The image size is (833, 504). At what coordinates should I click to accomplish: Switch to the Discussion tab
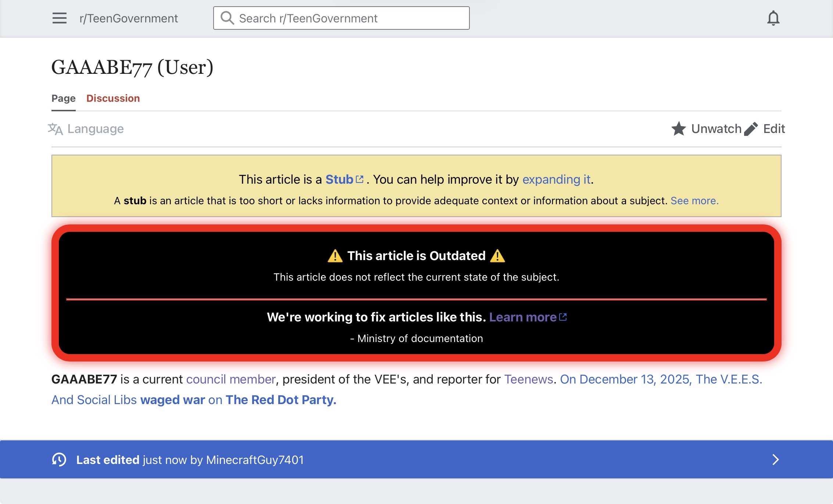click(x=113, y=98)
